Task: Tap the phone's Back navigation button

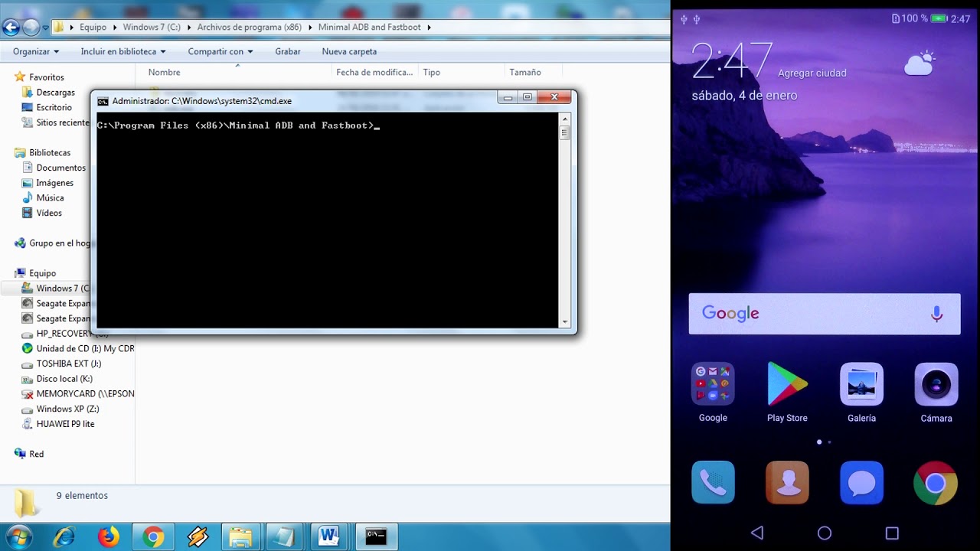Action: tap(757, 533)
